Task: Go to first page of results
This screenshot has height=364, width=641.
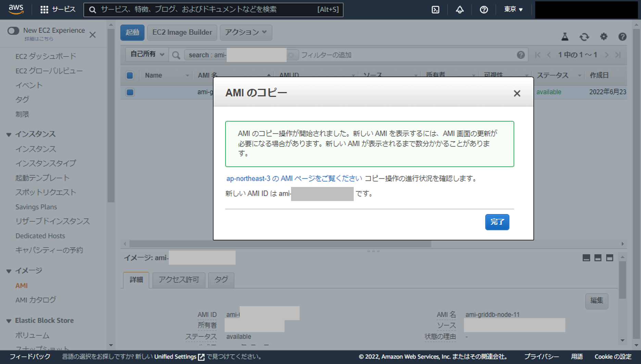Action: 538,55
